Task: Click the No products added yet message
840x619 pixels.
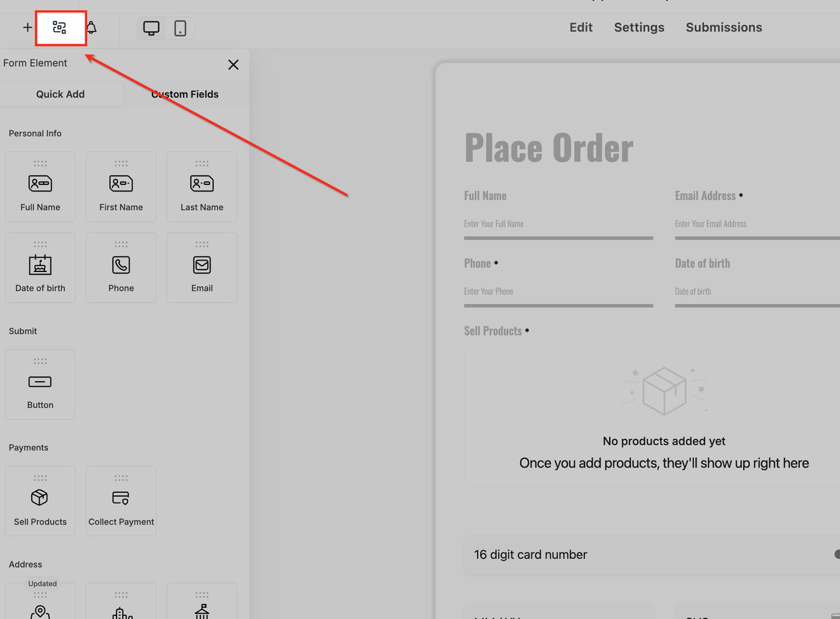Action: point(664,441)
